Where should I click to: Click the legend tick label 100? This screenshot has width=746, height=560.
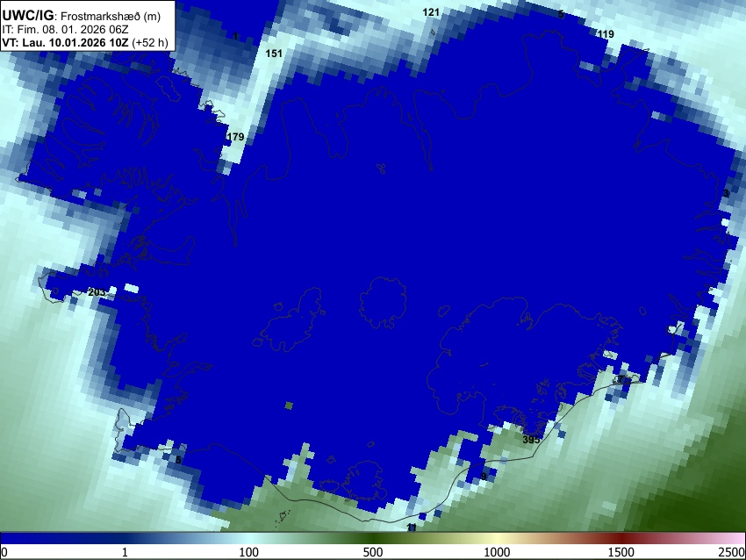(x=248, y=552)
